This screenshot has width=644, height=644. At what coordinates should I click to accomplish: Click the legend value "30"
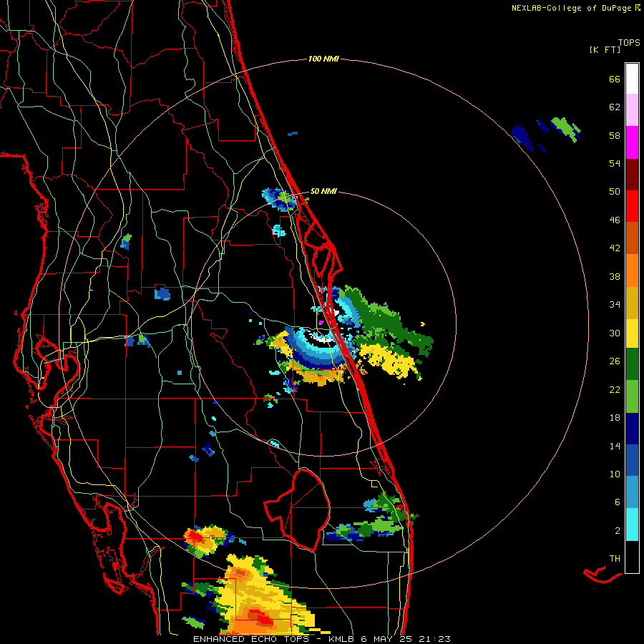(615, 333)
